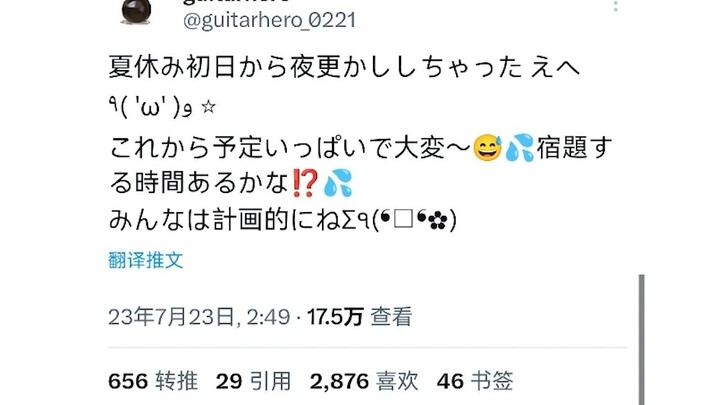The width and height of the screenshot is (720, 405).
Task: Click the sweat droplets emoji after あるかな
Action: tap(338, 183)
